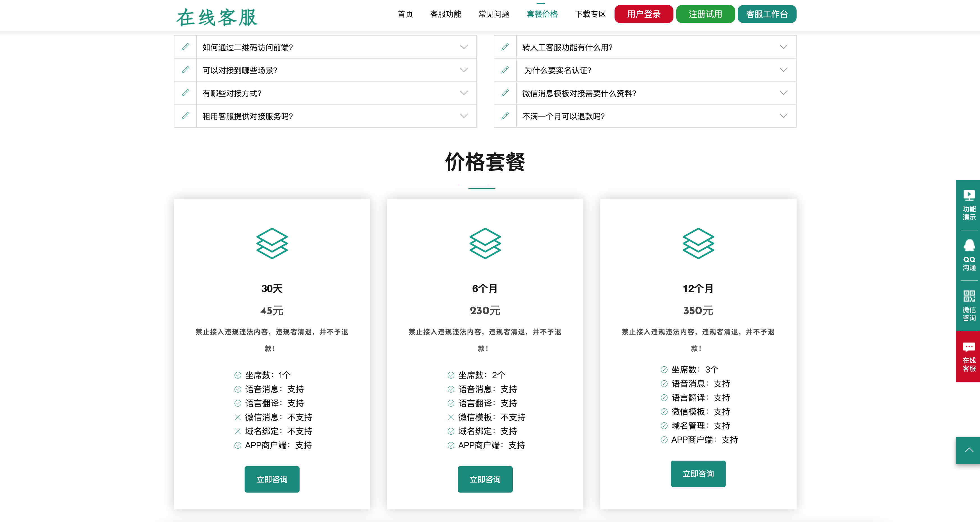Expand 微信消息模板对接需要什么资料 chevron
Image resolution: width=980 pixels, height=522 pixels.
point(784,93)
